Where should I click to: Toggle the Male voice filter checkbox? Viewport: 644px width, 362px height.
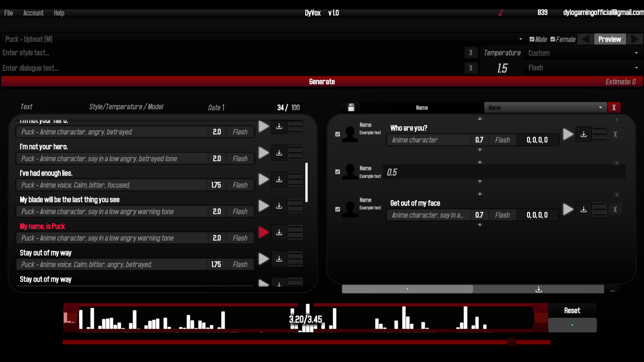532,39
